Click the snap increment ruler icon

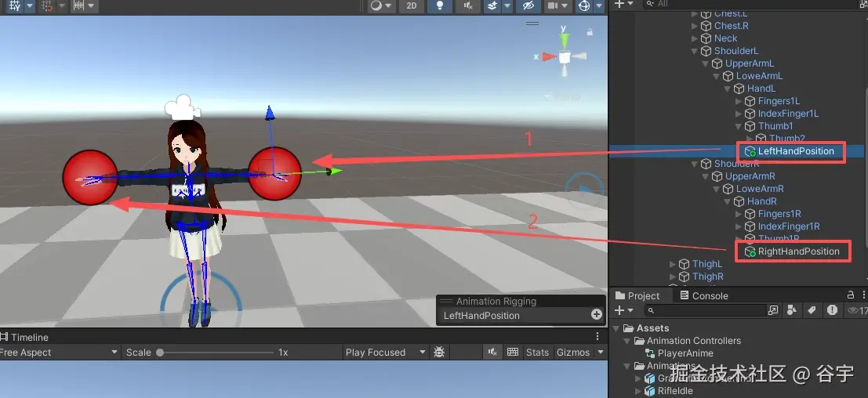(78, 5)
